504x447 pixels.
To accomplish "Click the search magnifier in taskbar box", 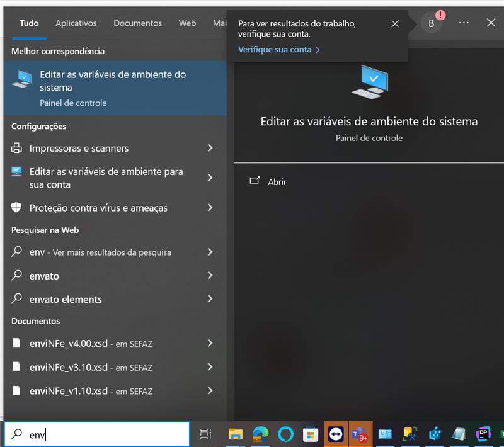I will (x=17, y=434).
